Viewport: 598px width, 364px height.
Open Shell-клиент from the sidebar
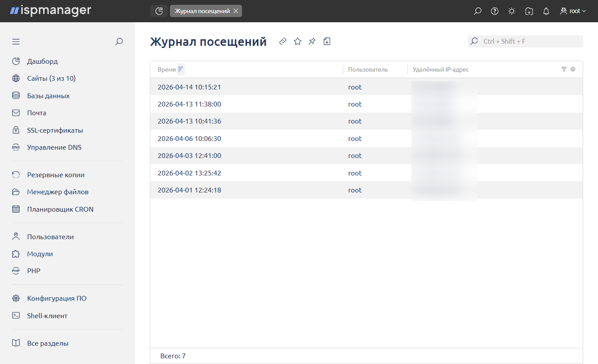point(47,316)
